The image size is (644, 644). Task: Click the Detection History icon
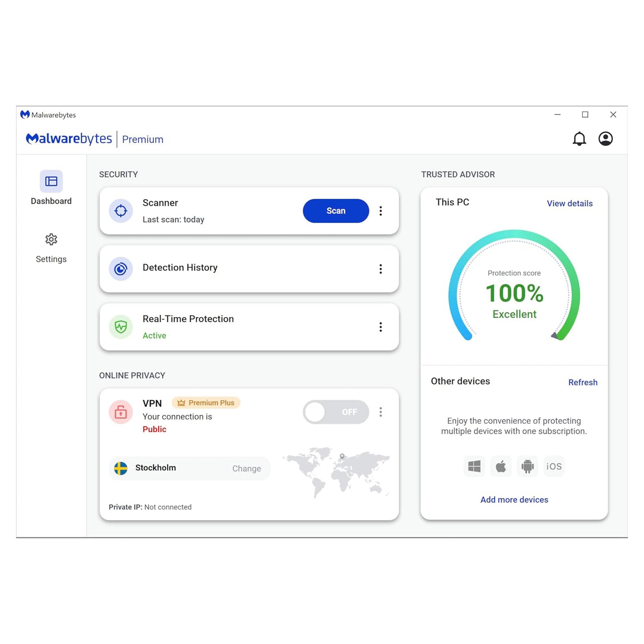(x=120, y=268)
